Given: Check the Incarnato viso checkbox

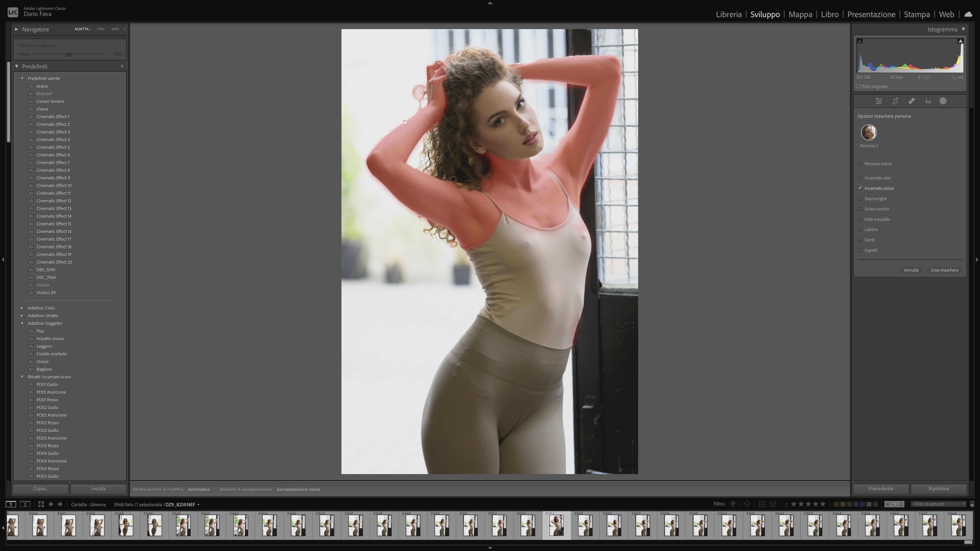Looking at the screenshot, I should click(859, 178).
